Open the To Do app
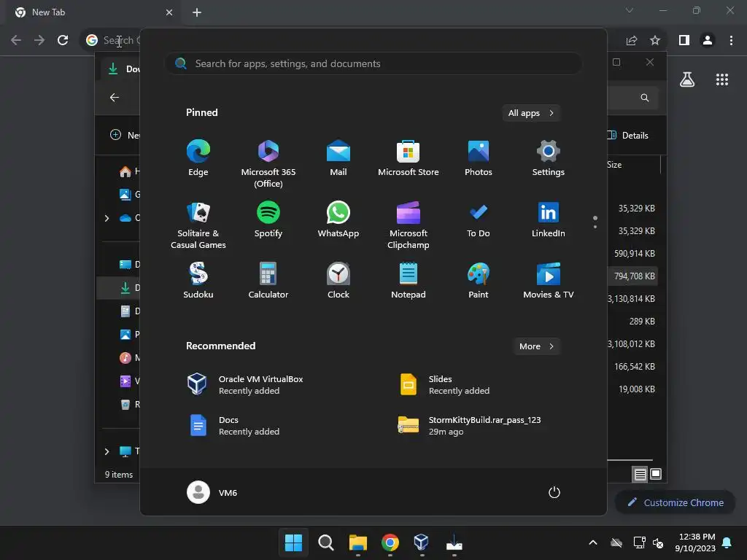This screenshot has height=560, width=747. tap(479, 219)
